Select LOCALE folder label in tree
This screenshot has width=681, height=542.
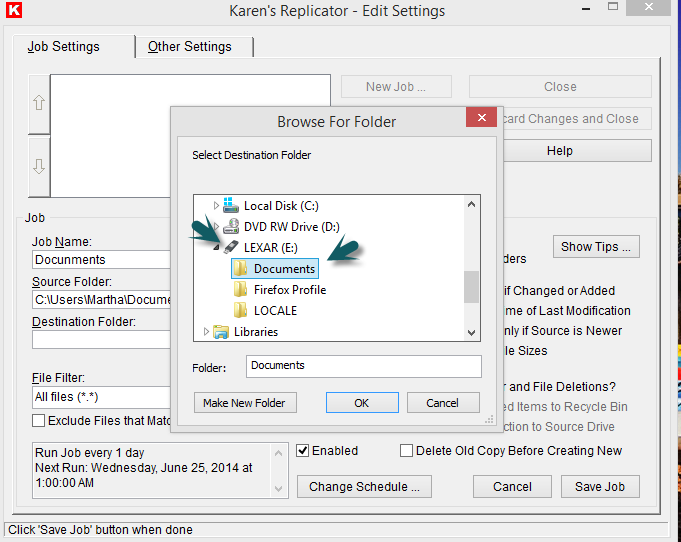275,311
